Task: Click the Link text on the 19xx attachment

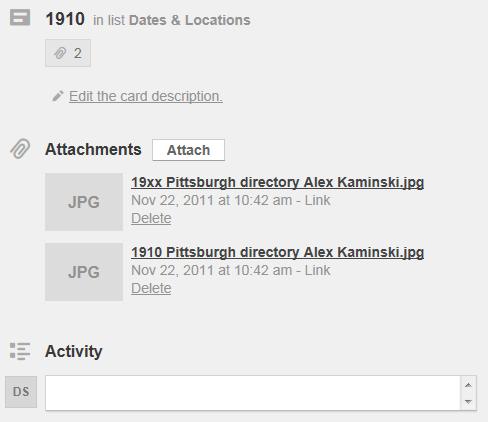Action: [x=317, y=200]
